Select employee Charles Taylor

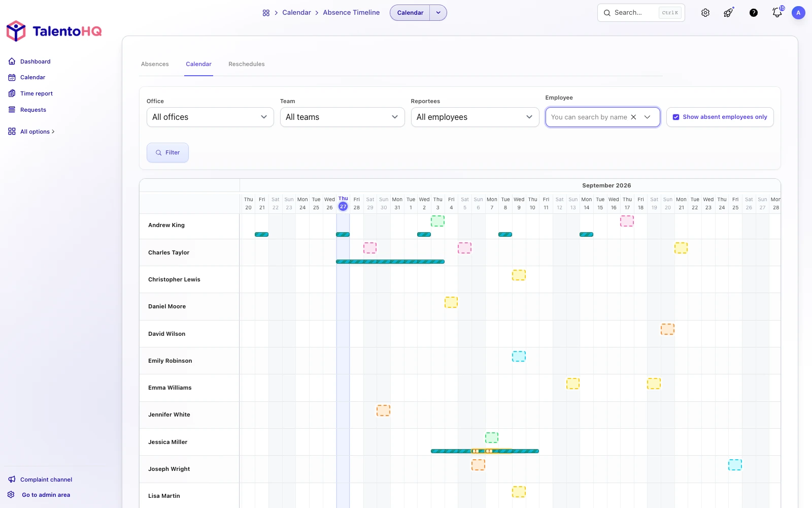pos(168,252)
